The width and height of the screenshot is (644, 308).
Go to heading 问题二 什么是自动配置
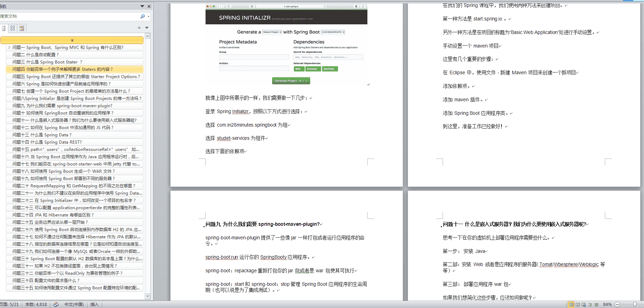pyautogui.click(x=75, y=55)
